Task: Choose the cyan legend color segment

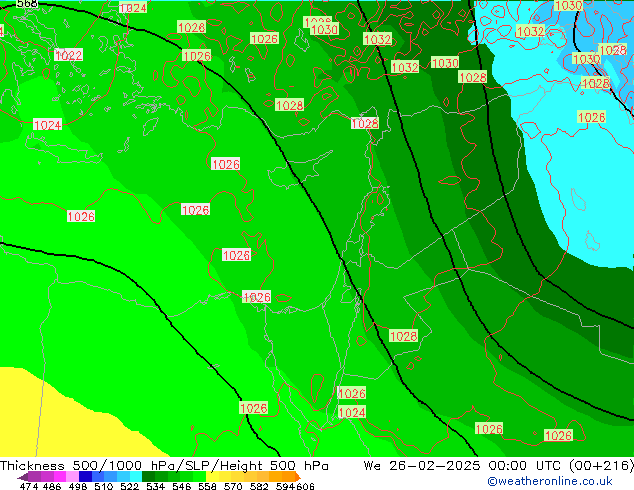Action: tap(136, 477)
